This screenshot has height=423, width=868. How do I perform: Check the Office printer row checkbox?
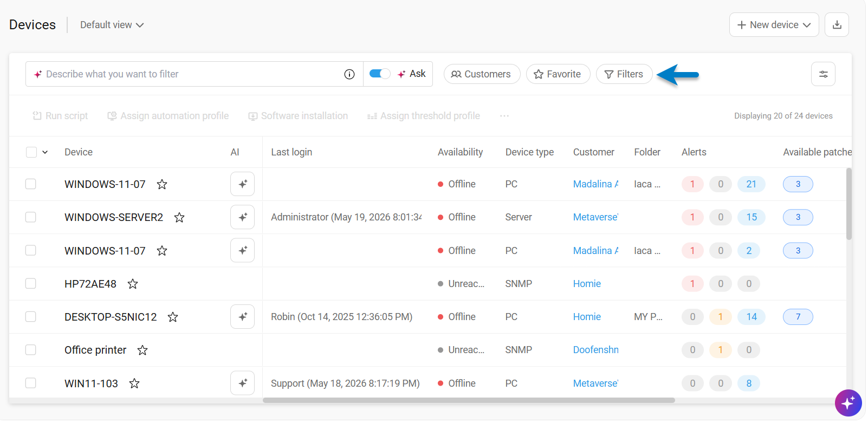point(31,350)
